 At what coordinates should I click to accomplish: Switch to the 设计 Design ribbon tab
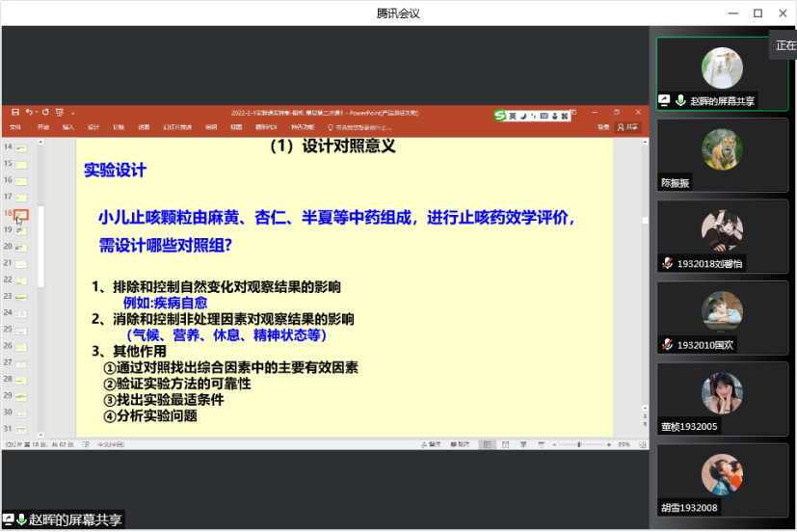click(x=93, y=127)
